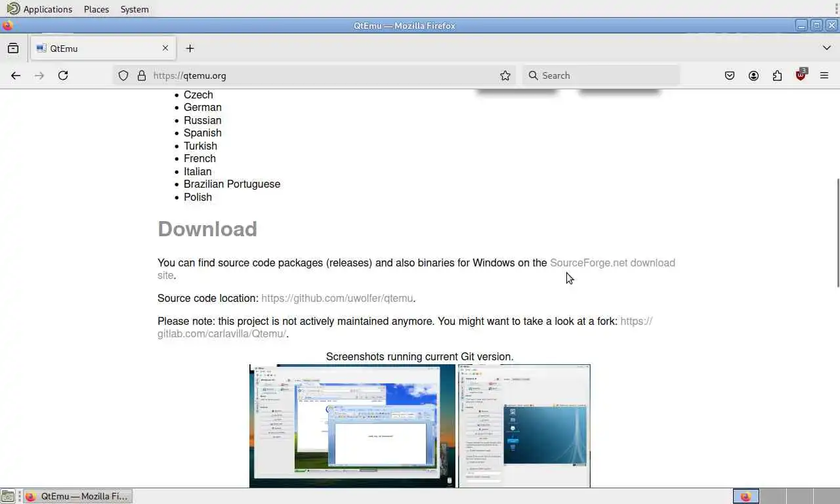The image size is (840, 504).
Task: Expand the list all tabs chevron
Action: 827,48
